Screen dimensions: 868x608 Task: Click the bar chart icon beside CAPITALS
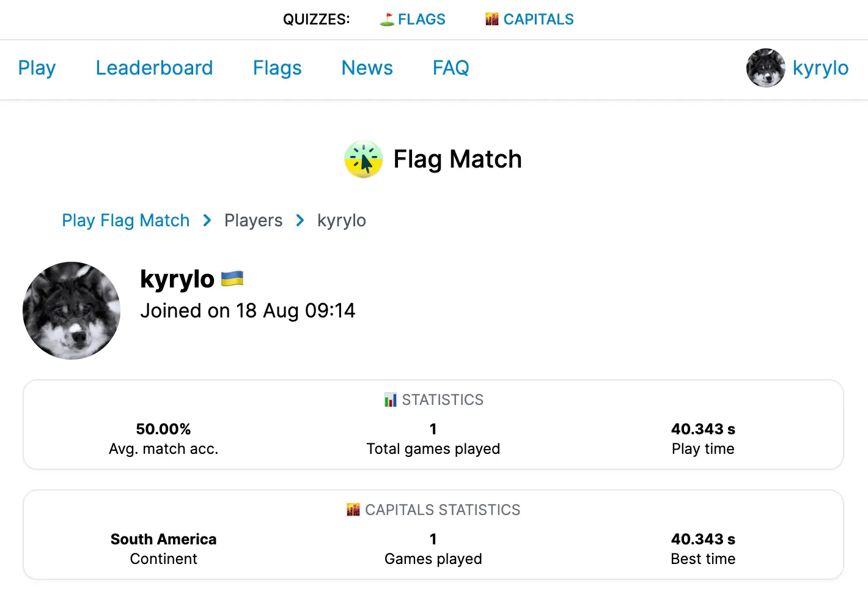[x=492, y=19]
